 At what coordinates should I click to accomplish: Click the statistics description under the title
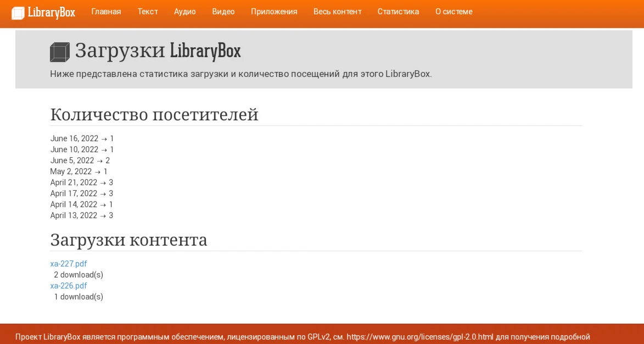coord(241,74)
